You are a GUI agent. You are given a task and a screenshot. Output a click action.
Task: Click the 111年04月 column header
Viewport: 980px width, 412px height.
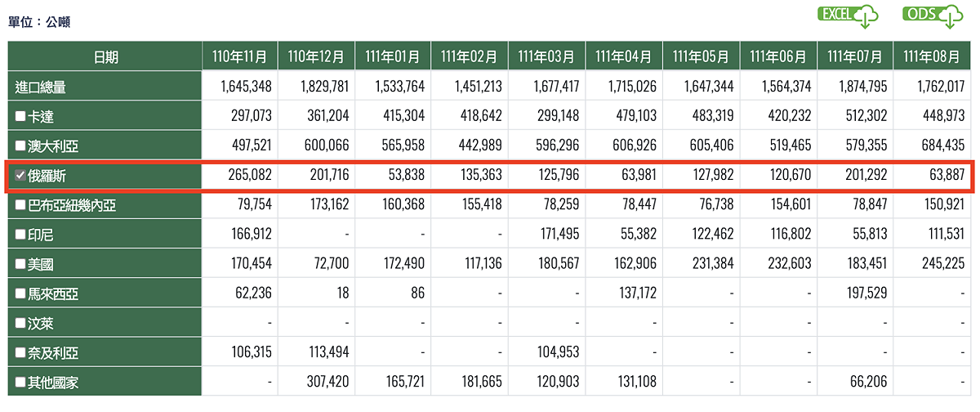click(624, 56)
